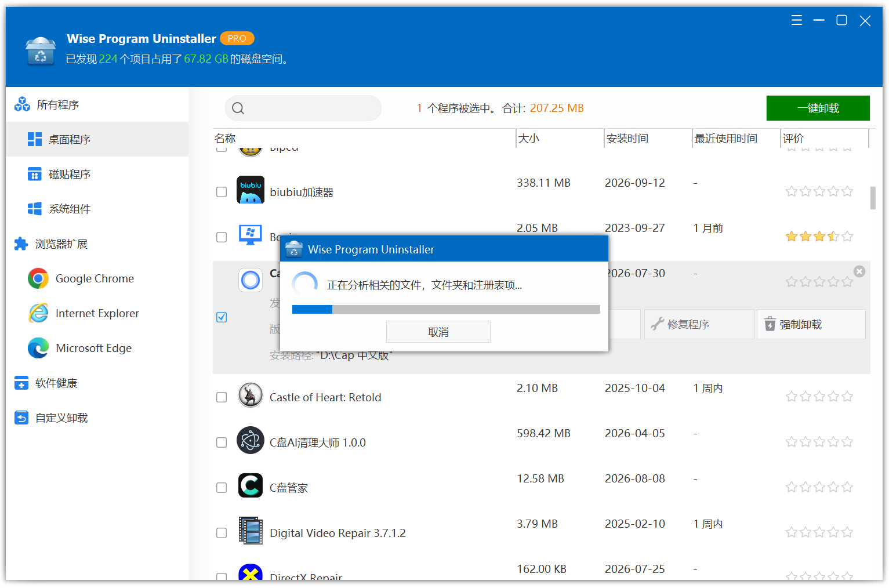This screenshot has width=889, height=588.
Task: Click the 强制卸载 button
Action: coord(811,324)
